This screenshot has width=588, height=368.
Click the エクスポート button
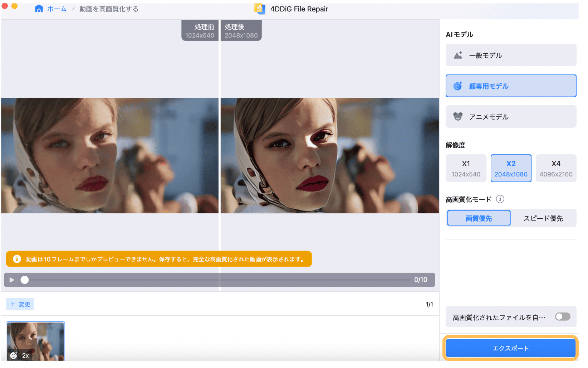[510, 348]
